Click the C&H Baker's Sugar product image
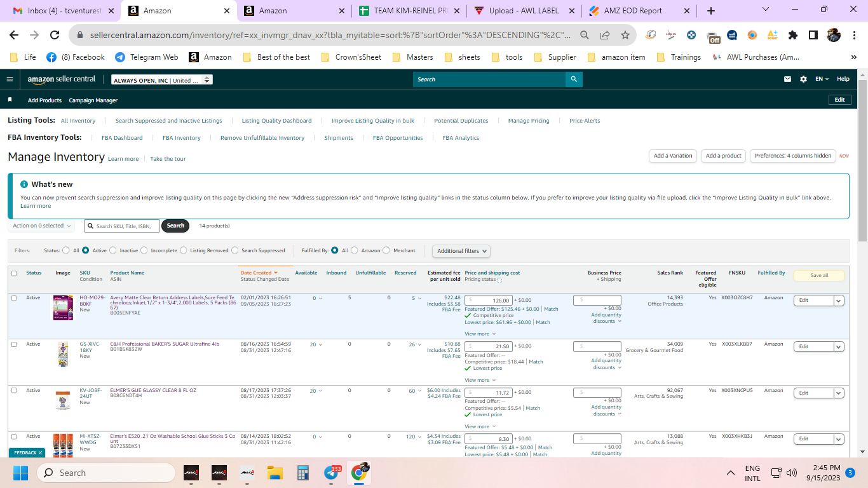 click(63, 354)
